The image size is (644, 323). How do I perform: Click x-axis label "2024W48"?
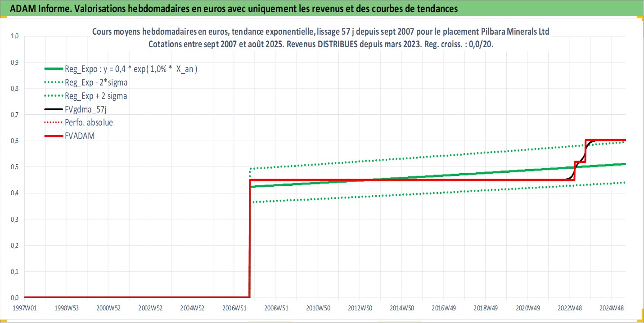pyautogui.click(x=611, y=308)
